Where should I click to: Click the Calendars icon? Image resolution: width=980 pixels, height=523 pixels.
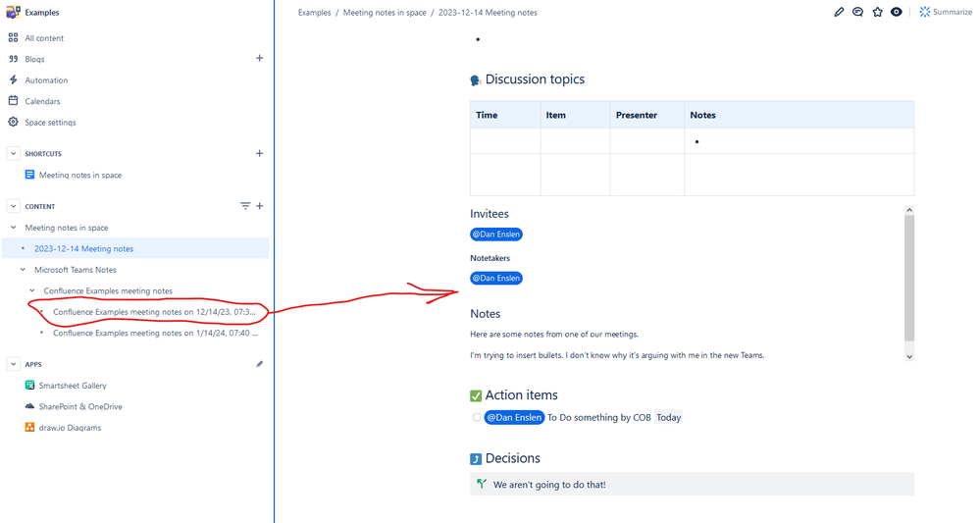(13, 101)
